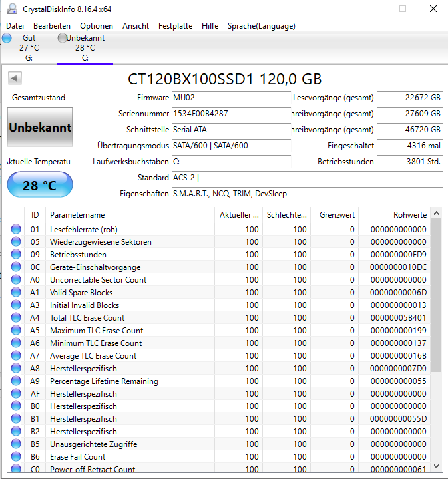Click the Eingeschaltet value 4316 mal
This screenshot has height=479, width=448.
pyautogui.click(x=410, y=146)
